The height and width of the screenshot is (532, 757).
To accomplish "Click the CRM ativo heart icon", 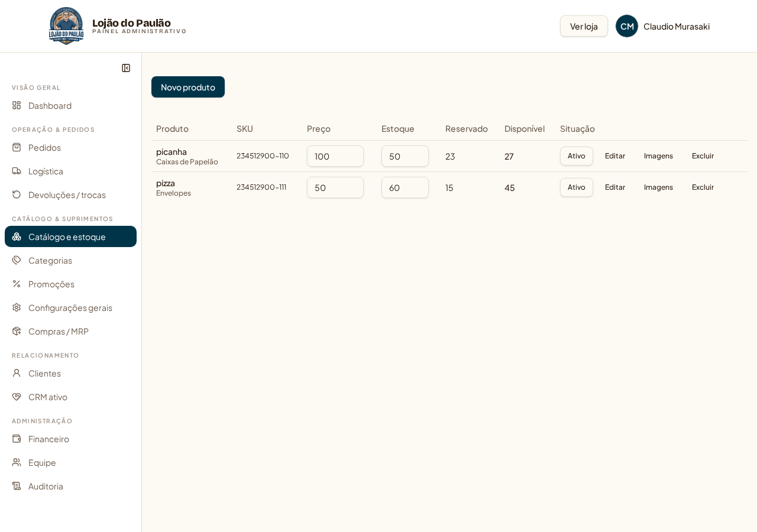I will (17, 397).
